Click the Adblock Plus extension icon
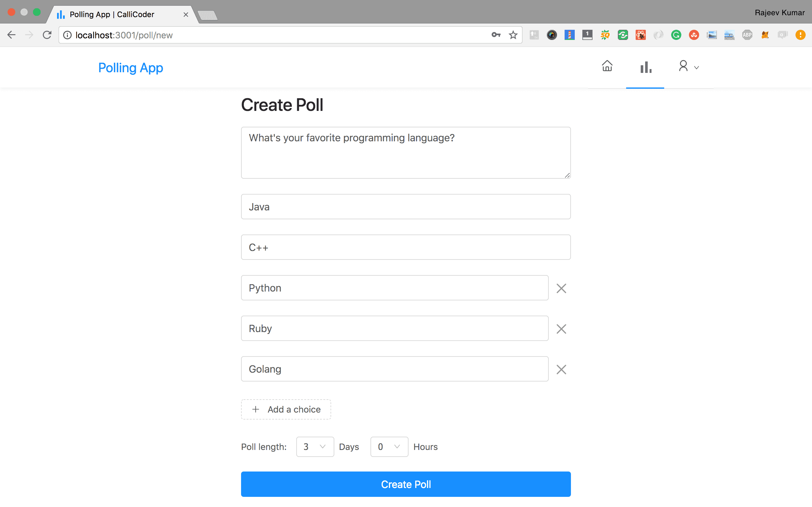This screenshot has width=812, height=507. [x=747, y=35]
